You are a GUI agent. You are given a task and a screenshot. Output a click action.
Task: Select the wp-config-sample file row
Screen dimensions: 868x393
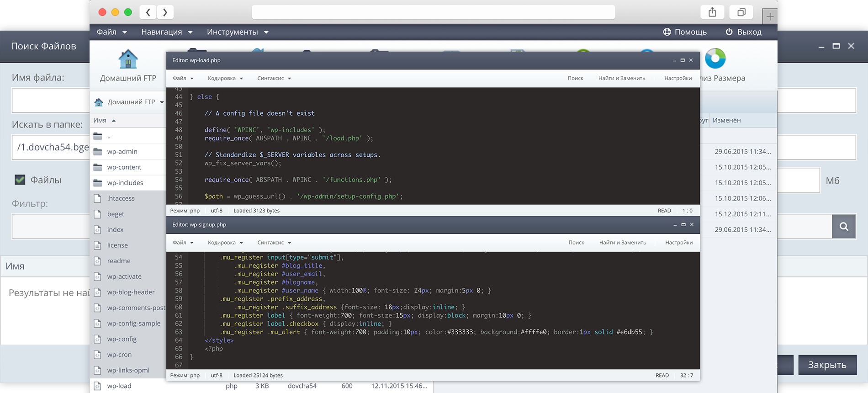point(128,324)
